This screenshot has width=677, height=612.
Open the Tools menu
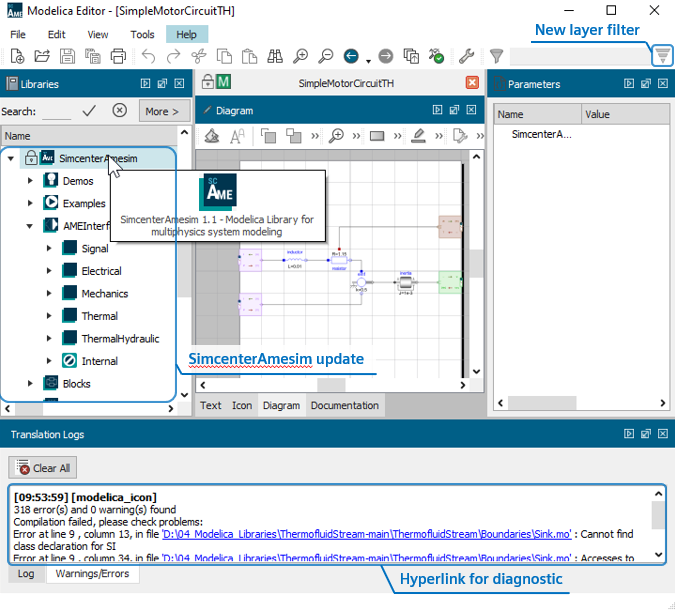click(142, 35)
